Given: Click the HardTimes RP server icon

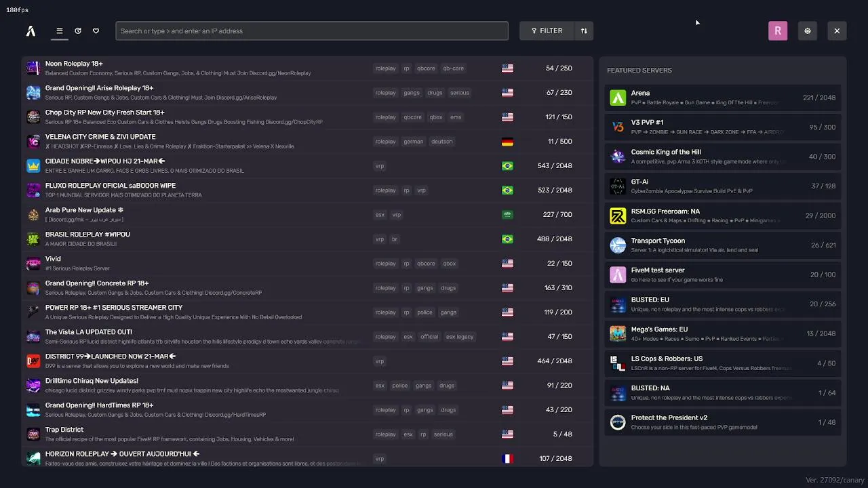Looking at the screenshot, I should click(33, 409).
